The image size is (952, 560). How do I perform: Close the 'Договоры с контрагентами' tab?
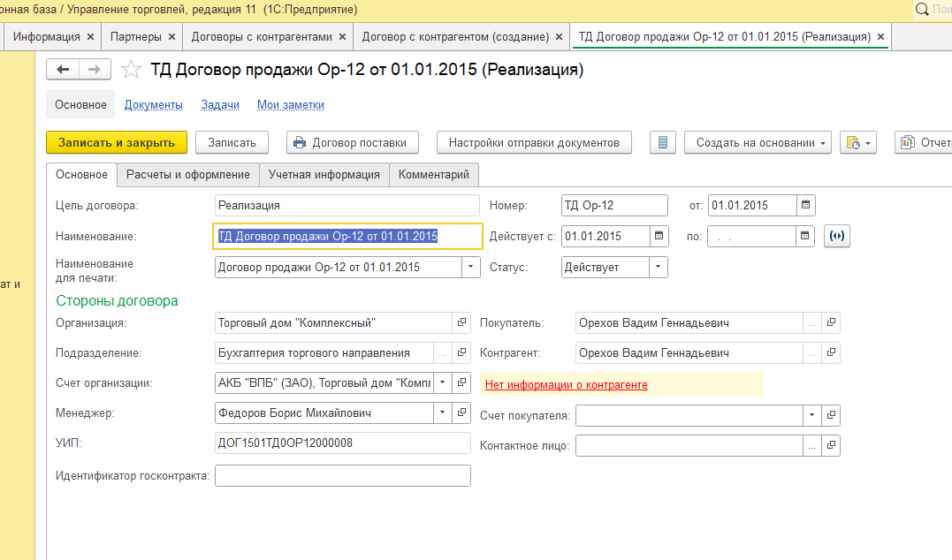point(343,37)
